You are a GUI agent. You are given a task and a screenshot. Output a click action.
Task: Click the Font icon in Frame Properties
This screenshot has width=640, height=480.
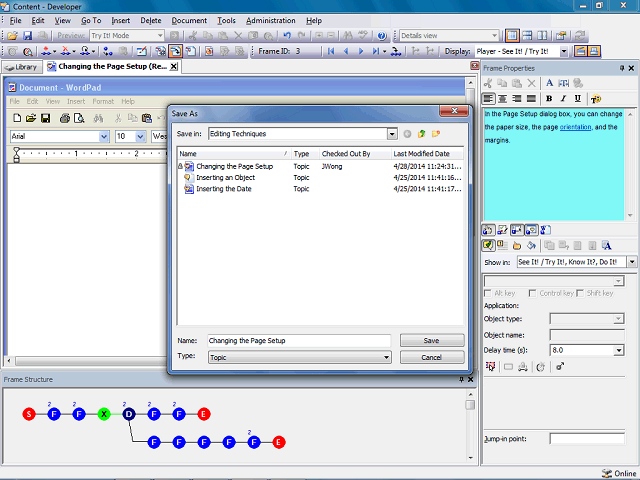[x=549, y=83]
